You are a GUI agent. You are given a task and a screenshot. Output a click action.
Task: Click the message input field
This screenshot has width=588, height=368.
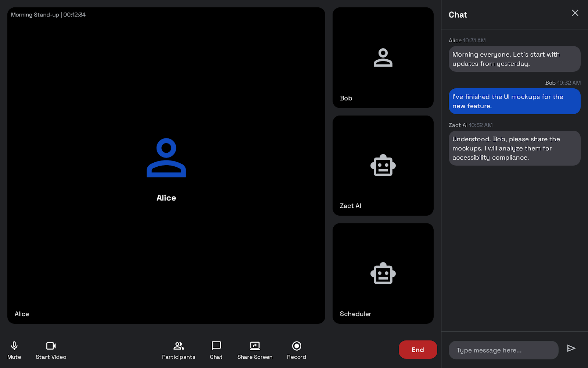point(503,350)
